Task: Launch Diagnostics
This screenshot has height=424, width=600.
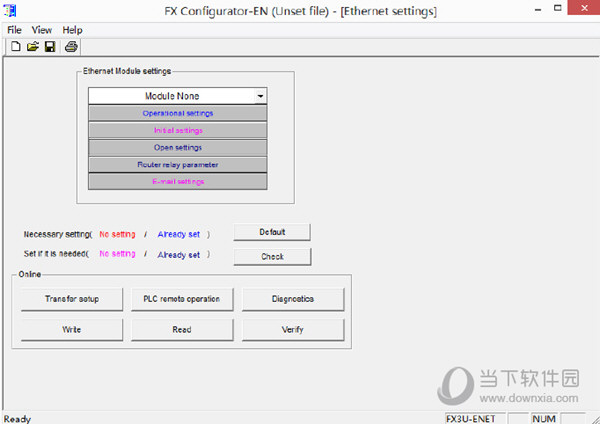Action: click(x=293, y=299)
